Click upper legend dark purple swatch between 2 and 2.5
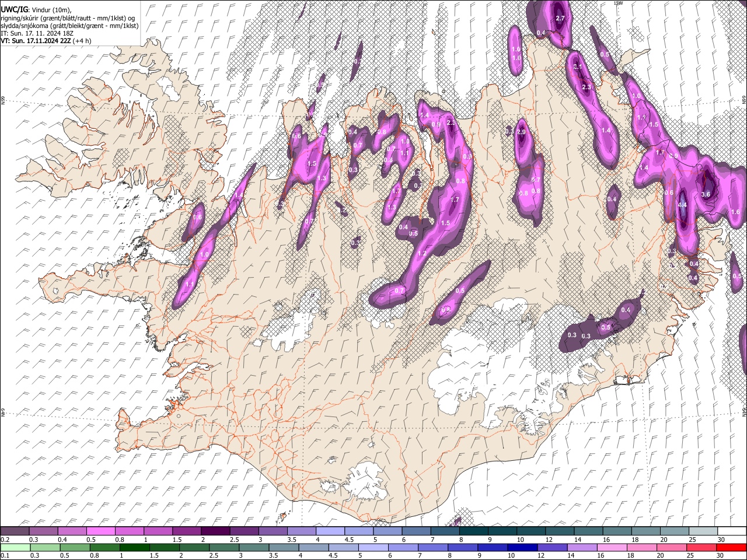 215,531
